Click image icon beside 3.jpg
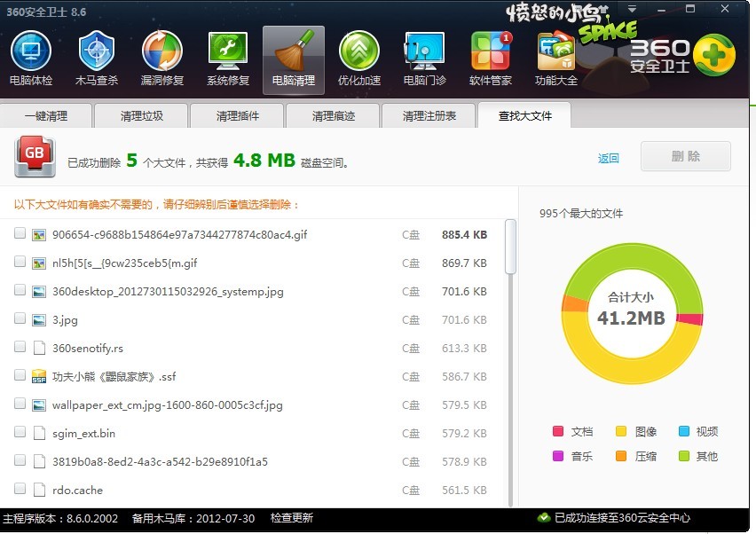The width and height of the screenshot is (756, 534). coord(38,320)
